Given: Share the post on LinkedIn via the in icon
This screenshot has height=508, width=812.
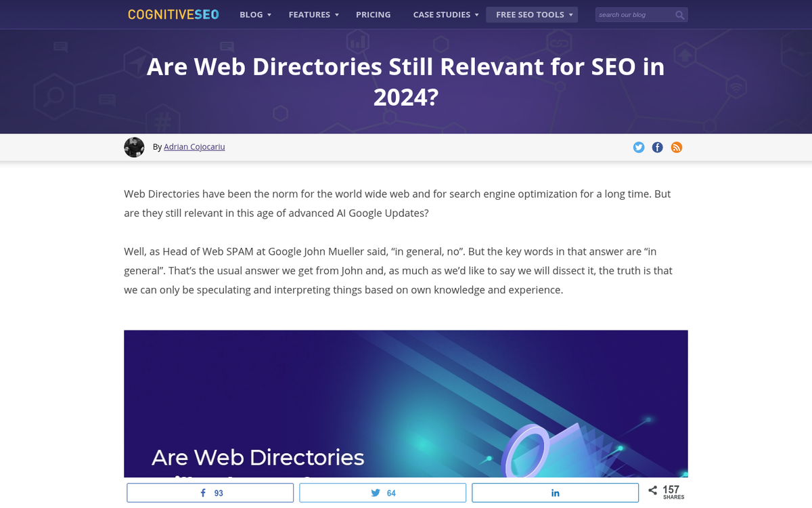Looking at the screenshot, I should point(555,492).
